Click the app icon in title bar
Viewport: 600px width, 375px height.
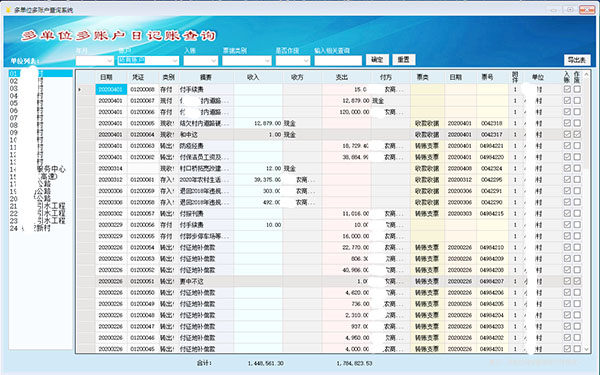click(x=8, y=10)
